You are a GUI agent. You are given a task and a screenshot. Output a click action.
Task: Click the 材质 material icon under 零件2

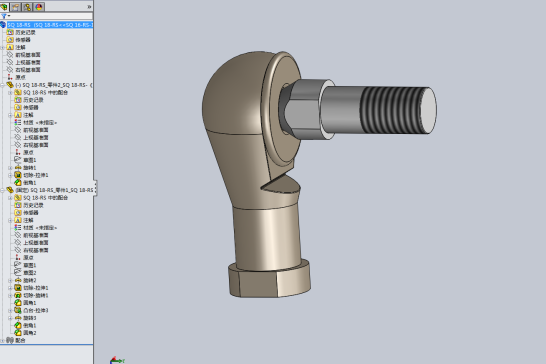[18, 123]
